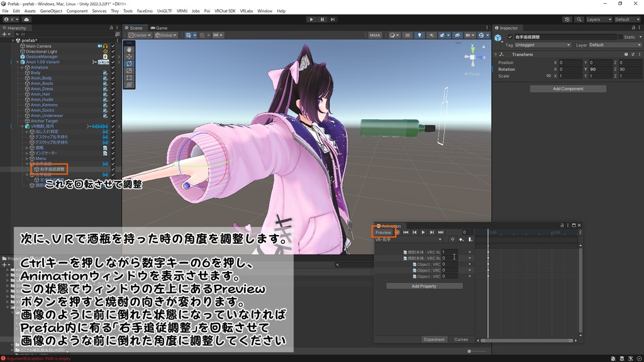Click the Preview button in Animation window
644x362 pixels.
tap(383, 233)
